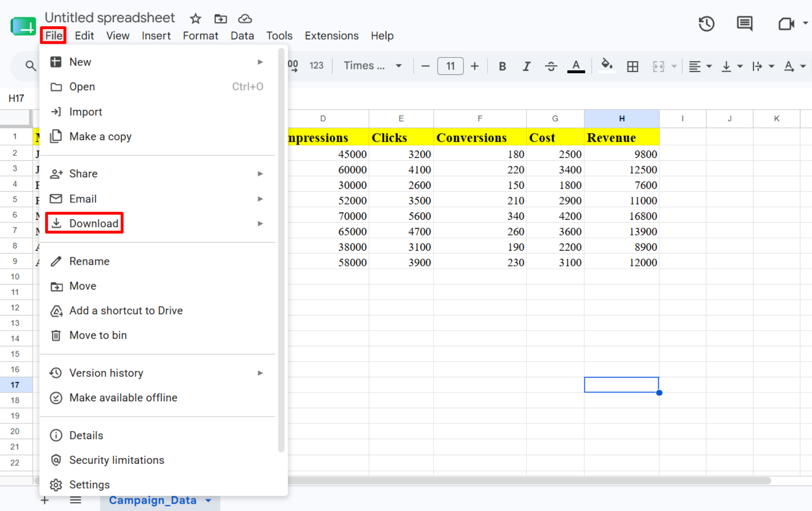
Task: Choose Open from the File menu
Action: [x=157, y=87]
